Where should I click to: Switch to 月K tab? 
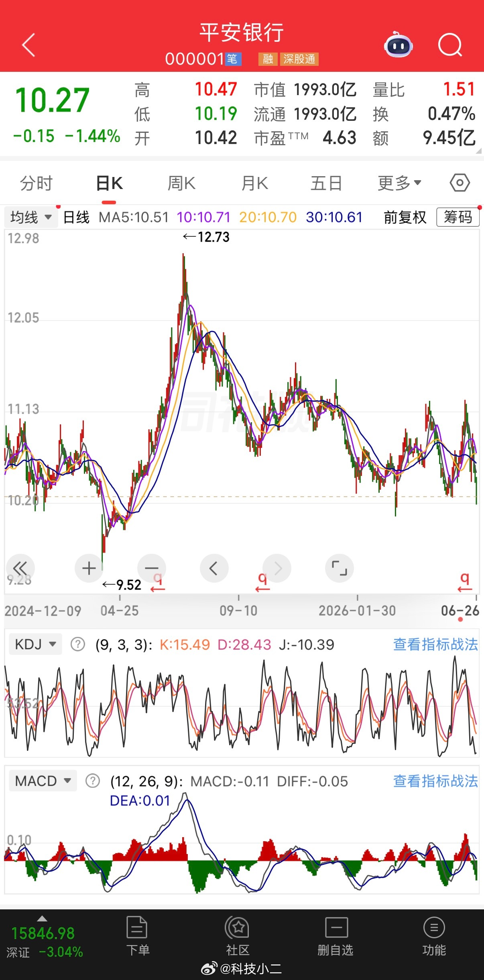pyautogui.click(x=254, y=183)
